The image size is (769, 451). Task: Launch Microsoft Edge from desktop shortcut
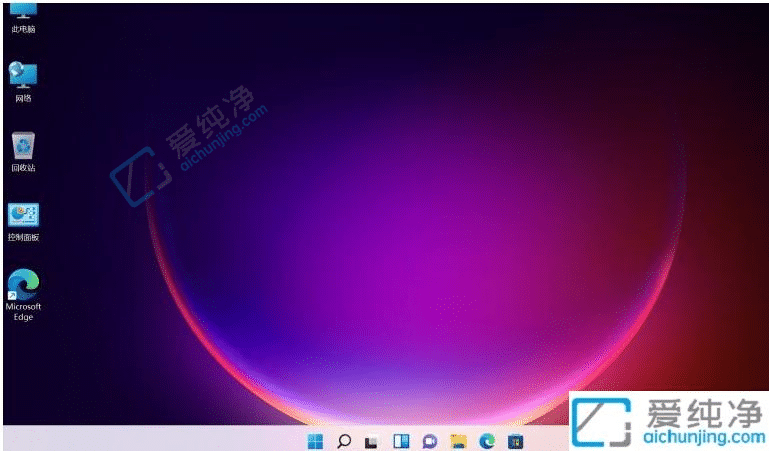pos(23,284)
